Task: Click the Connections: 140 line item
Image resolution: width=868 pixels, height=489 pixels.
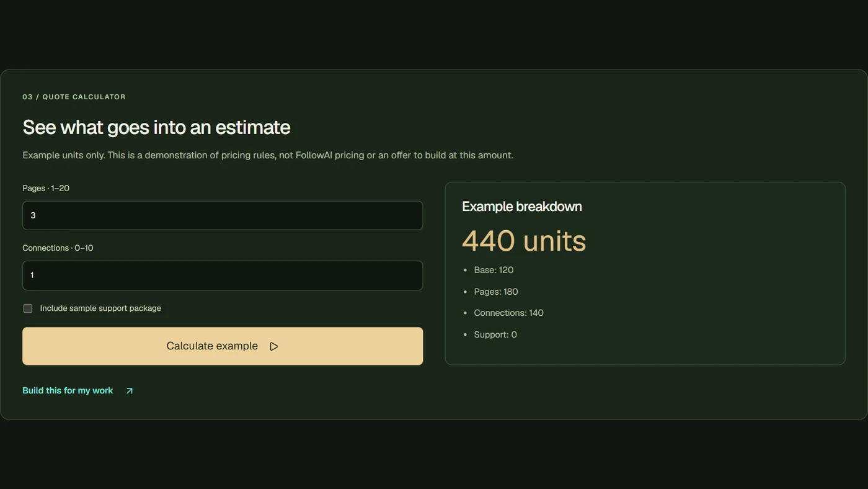Action: (508, 313)
